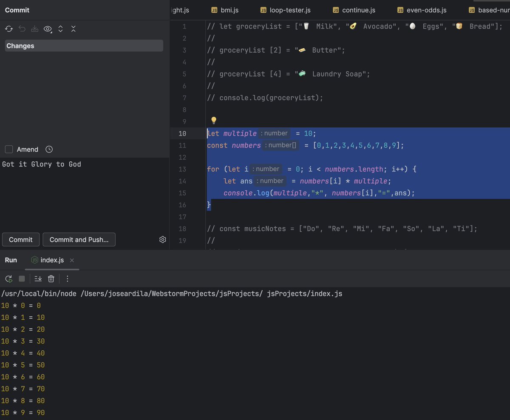Viewport: 510px width, 420px height.
Task: Click the Commit and Push button
Action: pos(79,240)
